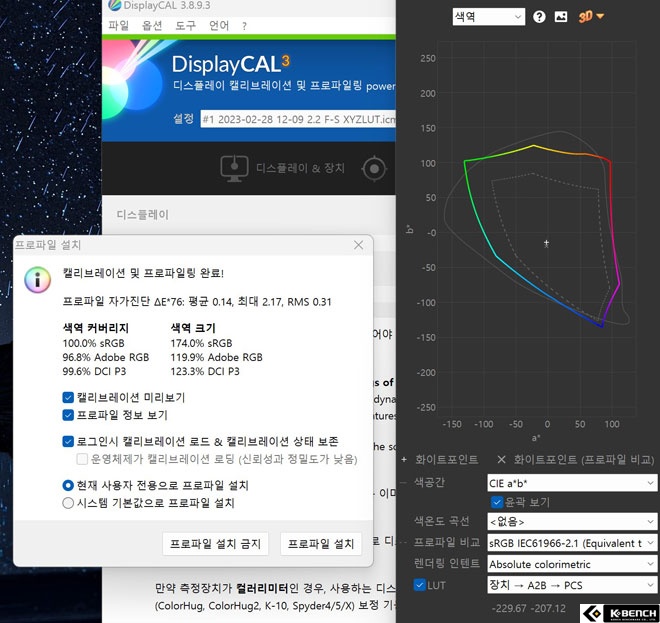Open the 옵션 menu

[152, 26]
